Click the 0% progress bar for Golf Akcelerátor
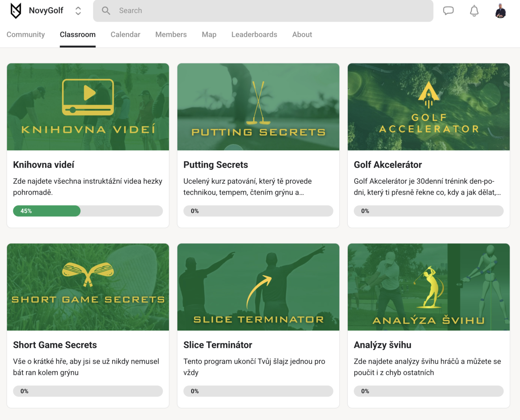520x420 pixels. click(x=429, y=211)
